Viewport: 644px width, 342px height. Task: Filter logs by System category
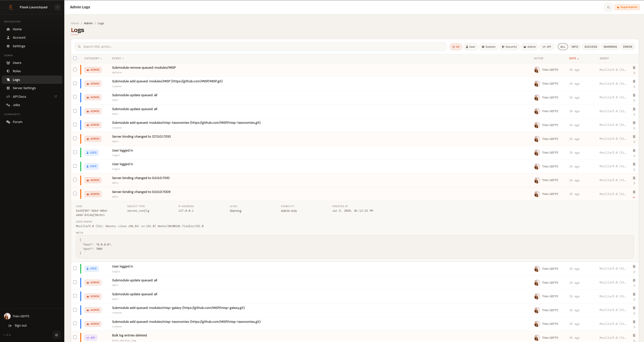pos(489,47)
